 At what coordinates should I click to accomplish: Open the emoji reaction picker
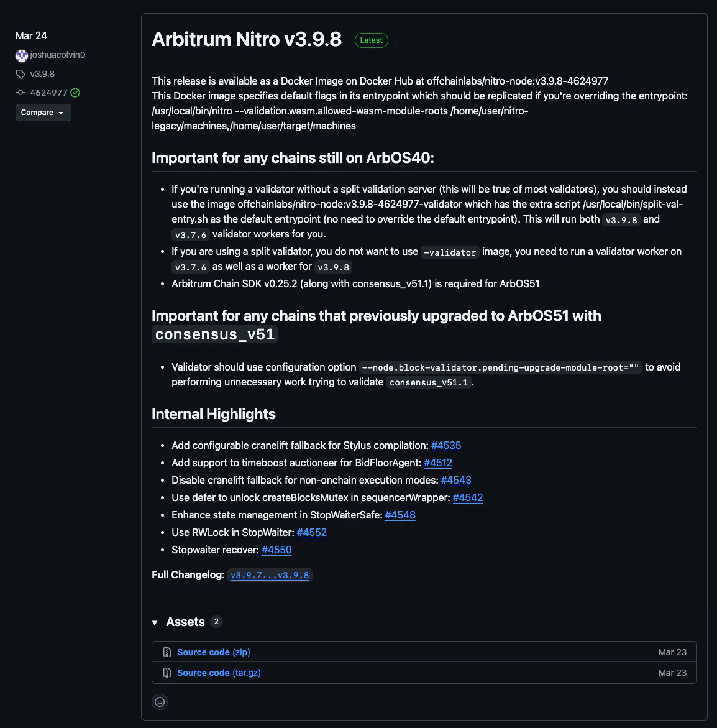pyautogui.click(x=160, y=701)
